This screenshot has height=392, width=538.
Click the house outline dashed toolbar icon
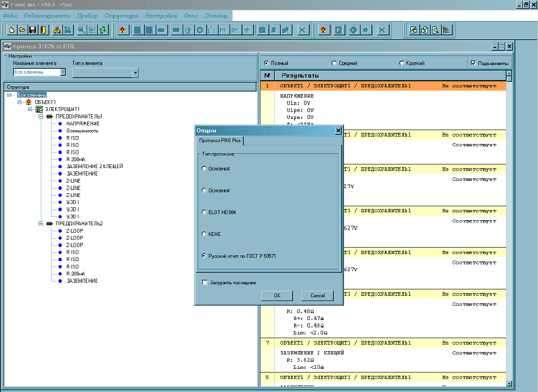212,30
